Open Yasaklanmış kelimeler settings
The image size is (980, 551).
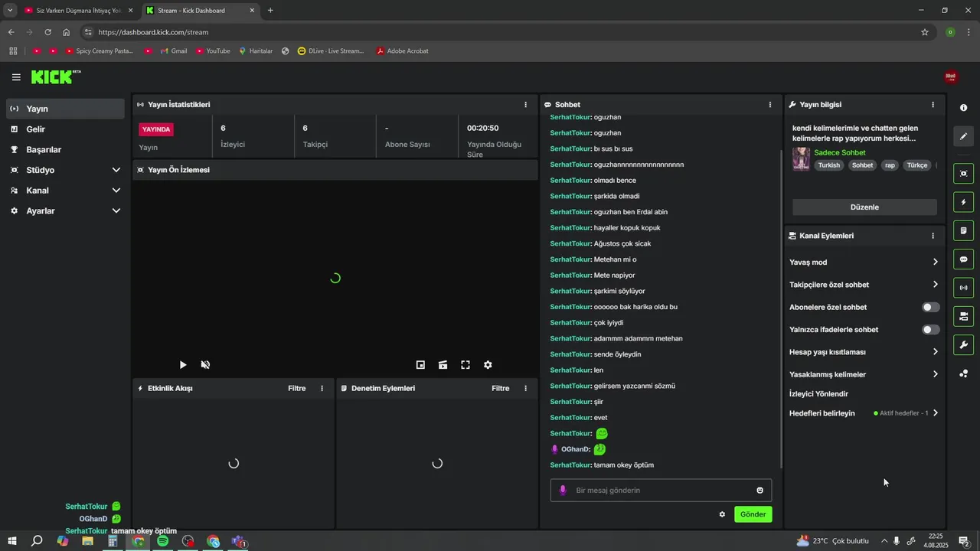(864, 374)
